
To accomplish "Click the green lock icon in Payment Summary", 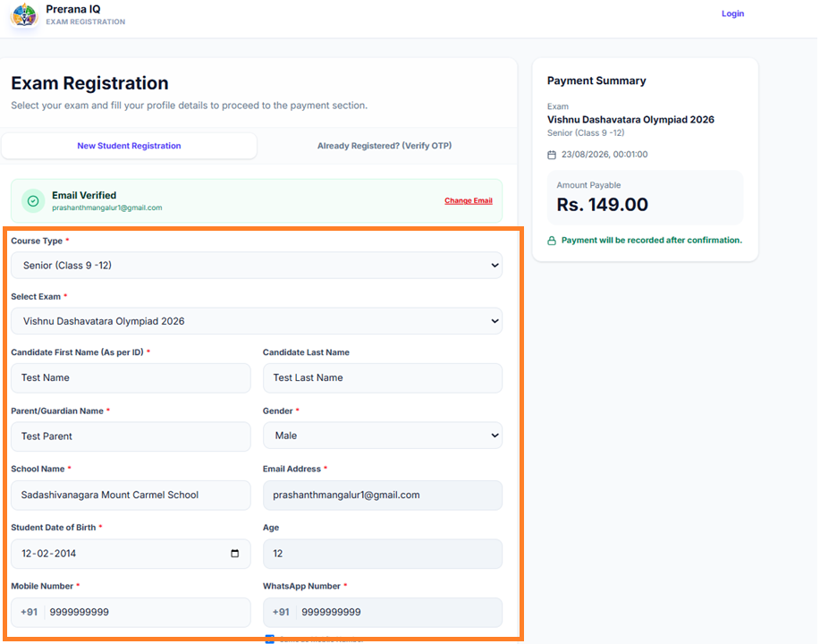I will tap(552, 241).
